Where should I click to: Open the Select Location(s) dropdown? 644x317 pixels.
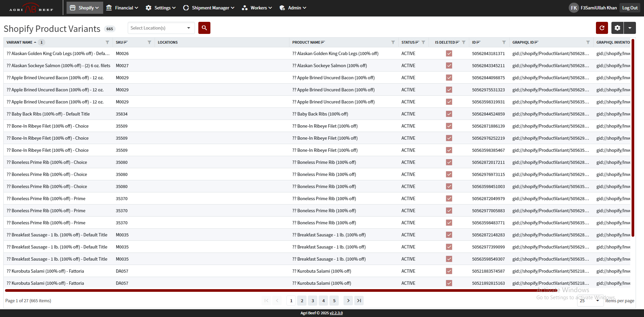coord(161,28)
